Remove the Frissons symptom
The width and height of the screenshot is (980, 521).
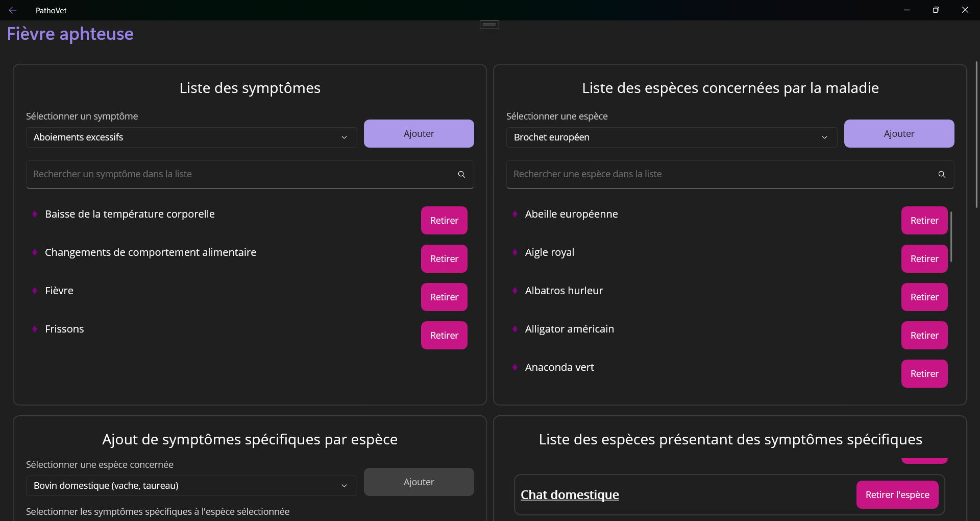click(x=444, y=336)
